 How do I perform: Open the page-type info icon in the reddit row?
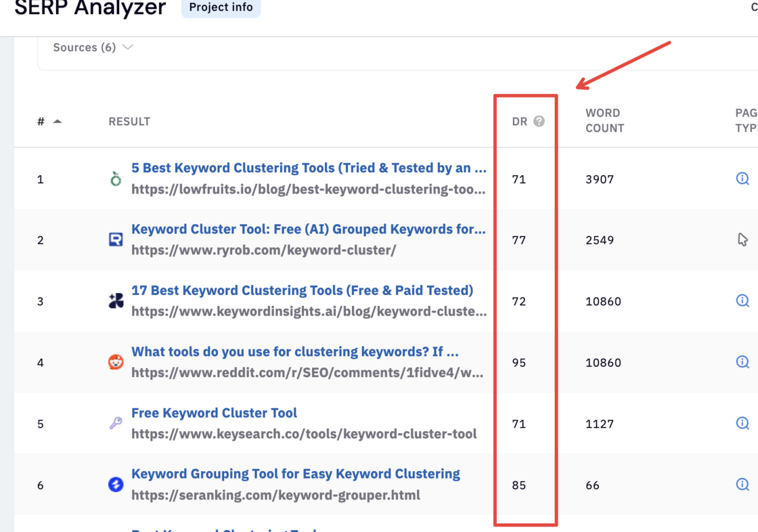742,361
